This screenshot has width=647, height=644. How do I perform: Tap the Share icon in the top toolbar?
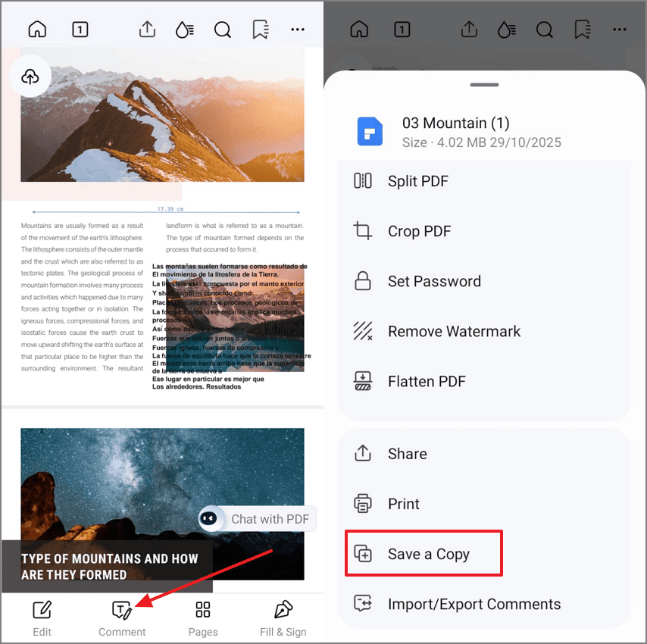coord(147,29)
